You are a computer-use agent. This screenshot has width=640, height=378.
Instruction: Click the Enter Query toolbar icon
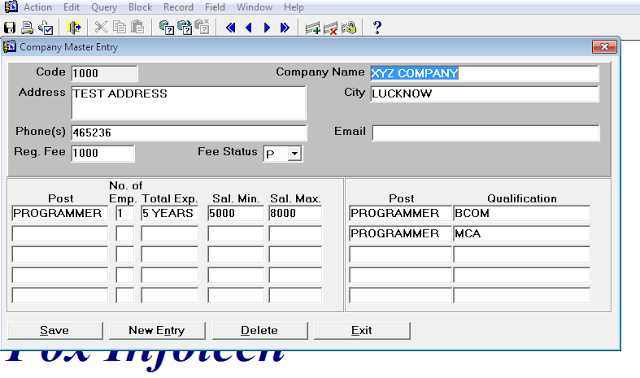click(x=167, y=28)
